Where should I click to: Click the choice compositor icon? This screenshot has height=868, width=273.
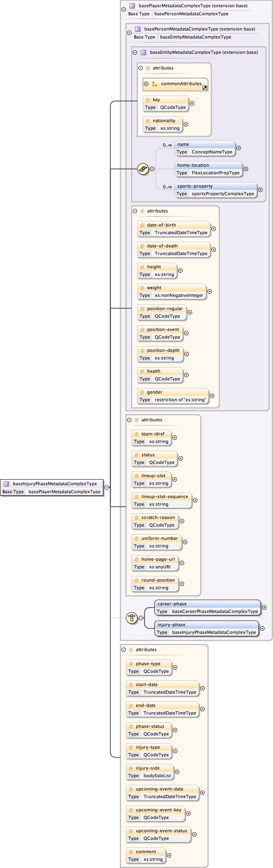click(131, 618)
